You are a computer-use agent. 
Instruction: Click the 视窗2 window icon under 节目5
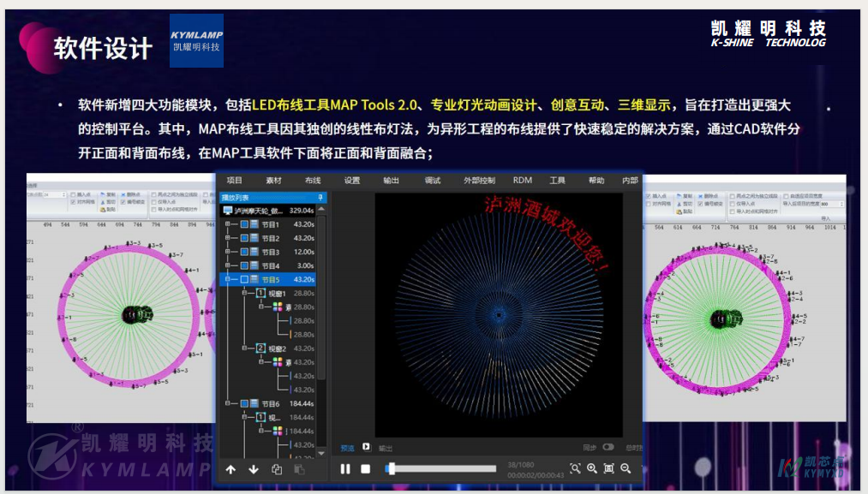(260, 348)
